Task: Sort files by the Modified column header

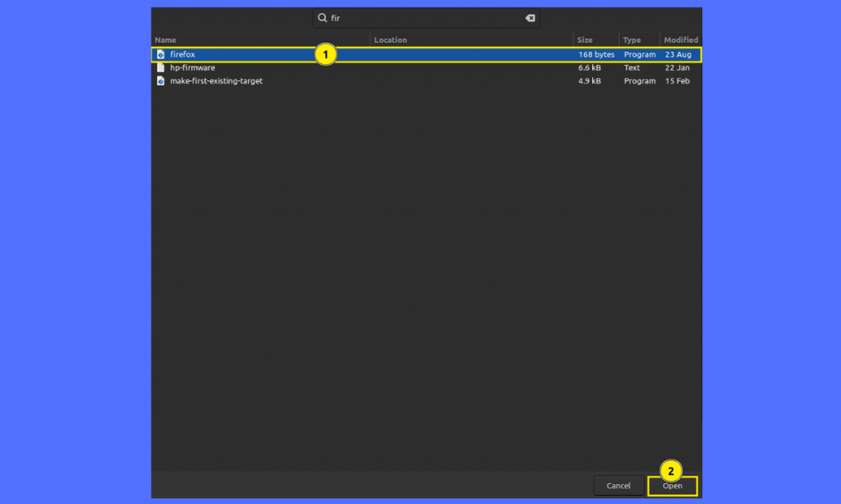Action: (x=681, y=39)
